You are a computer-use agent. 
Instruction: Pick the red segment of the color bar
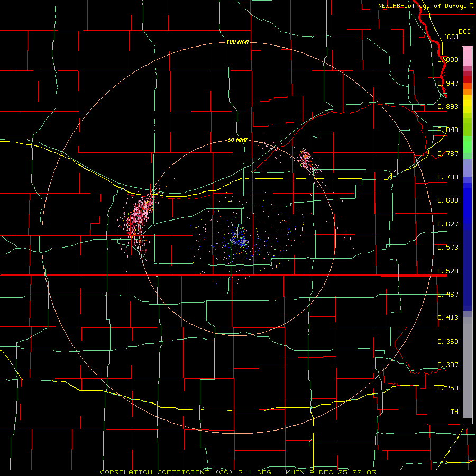[467, 79]
